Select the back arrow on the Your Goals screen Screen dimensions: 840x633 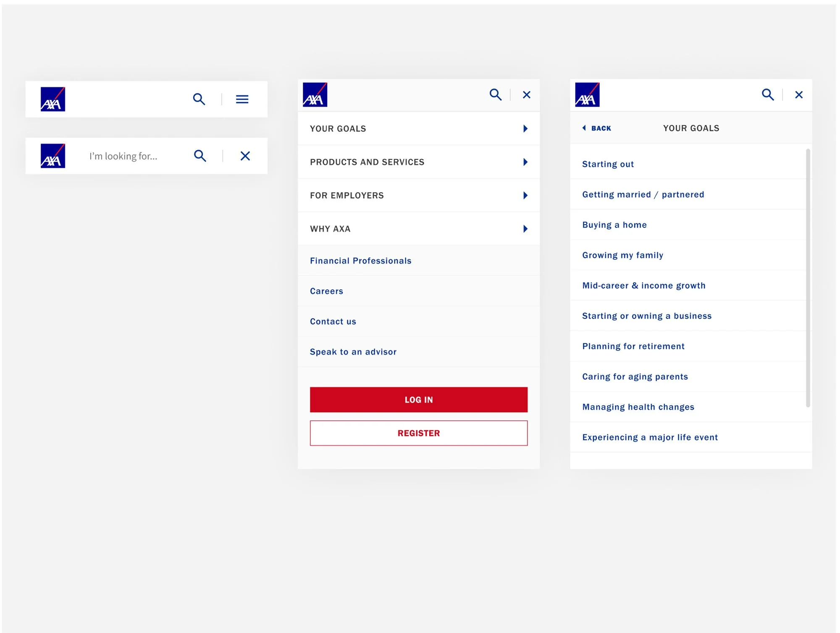coord(596,128)
